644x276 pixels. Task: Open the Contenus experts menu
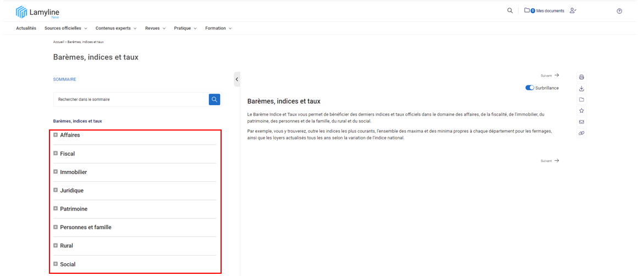tap(115, 28)
